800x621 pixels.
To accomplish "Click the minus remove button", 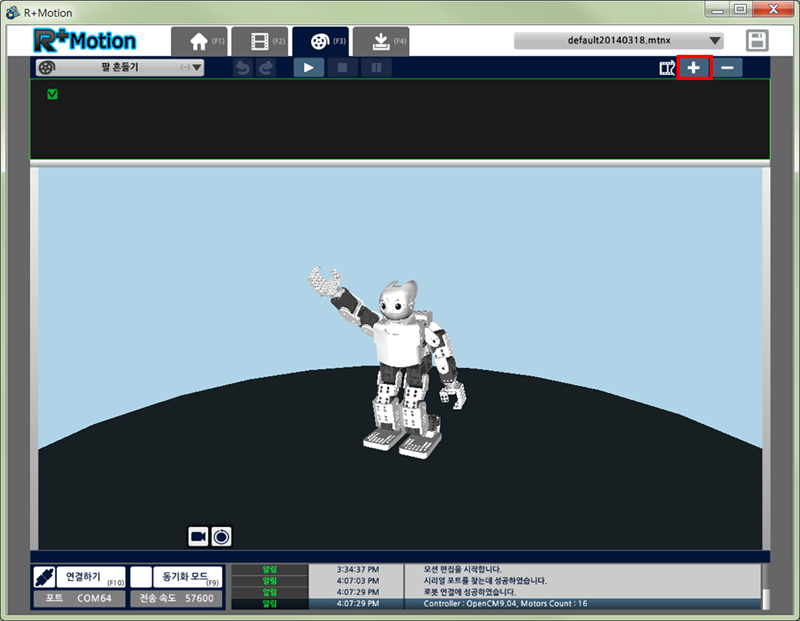I will (x=727, y=68).
